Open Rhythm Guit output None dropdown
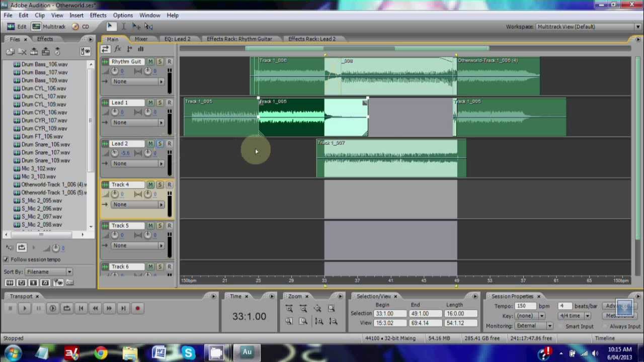The width and height of the screenshot is (644, 362). point(138,81)
